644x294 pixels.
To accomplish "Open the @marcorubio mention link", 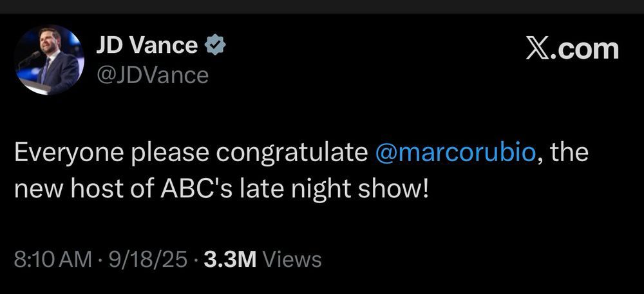I will [x=455, y=155].
